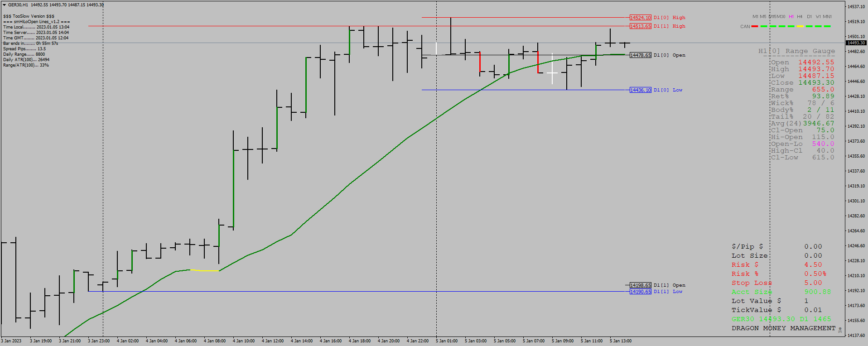868x346 pixels.
Task: Click the red CAN bar under M1
Action: point(755,26)
